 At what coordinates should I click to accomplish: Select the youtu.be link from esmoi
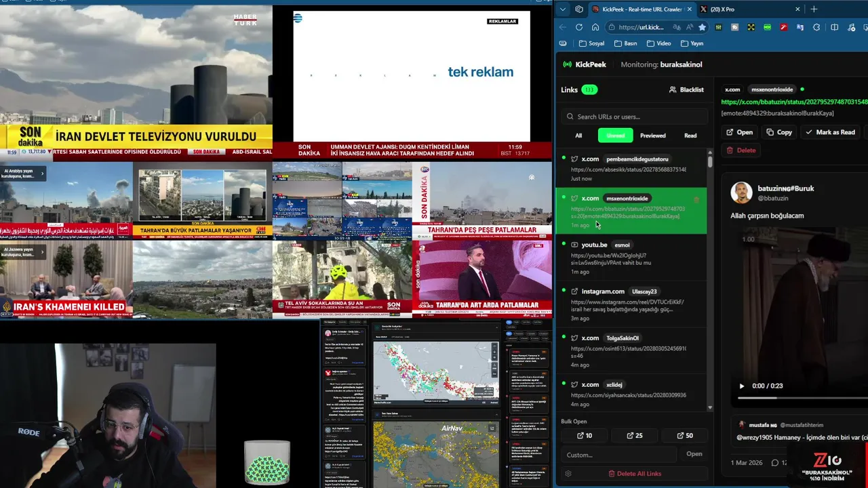pos(631,258)
